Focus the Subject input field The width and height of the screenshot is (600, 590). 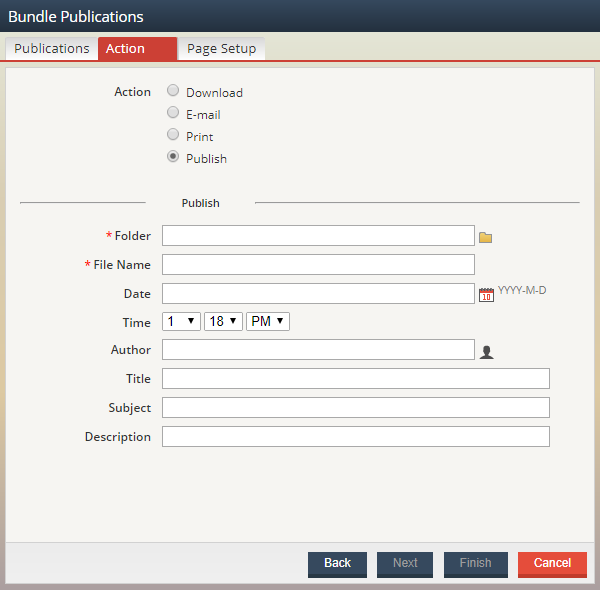click(x=356, y=407)
